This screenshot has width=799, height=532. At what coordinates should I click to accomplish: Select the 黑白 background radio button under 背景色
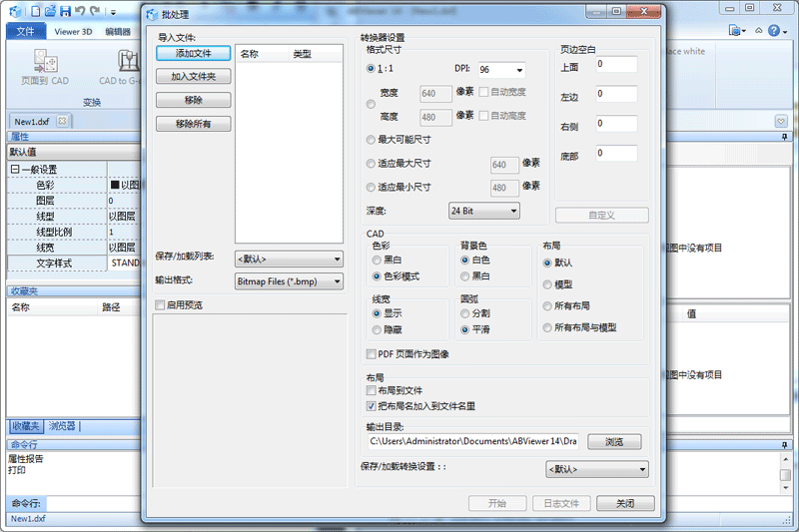[464, 276]
